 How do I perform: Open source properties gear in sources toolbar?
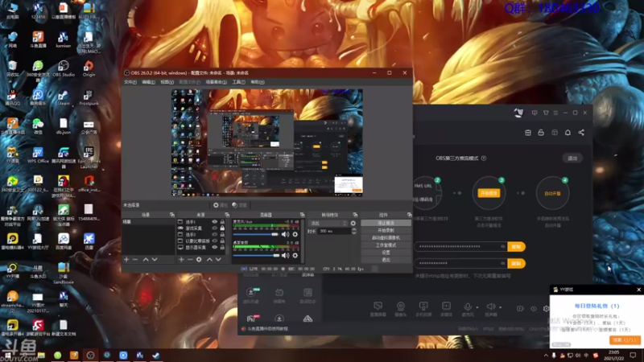pyautogui.click(x=199, y=259)
